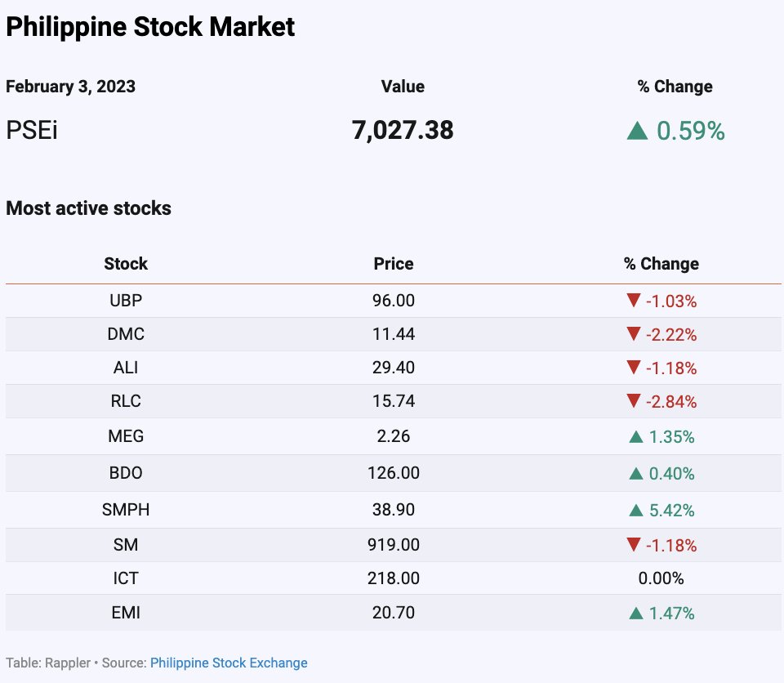Open the Philippine Stock Exchange source link

(229, 663)
